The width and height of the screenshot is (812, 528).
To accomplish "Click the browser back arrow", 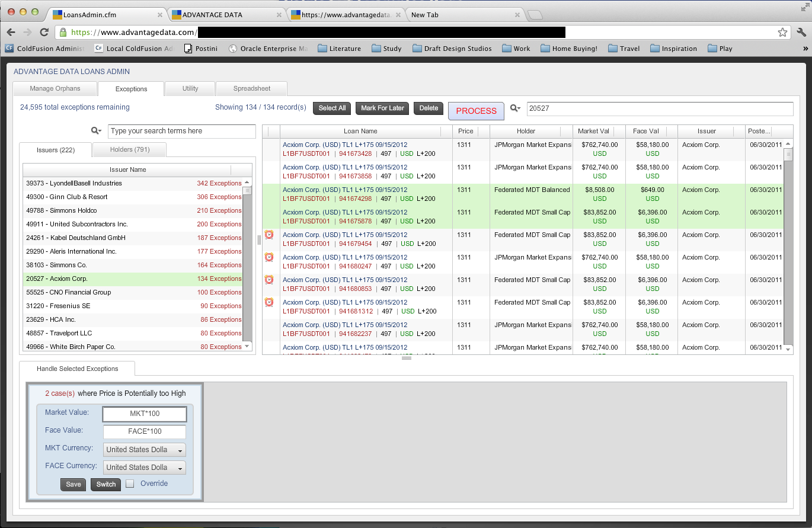I will coord(12,32).
